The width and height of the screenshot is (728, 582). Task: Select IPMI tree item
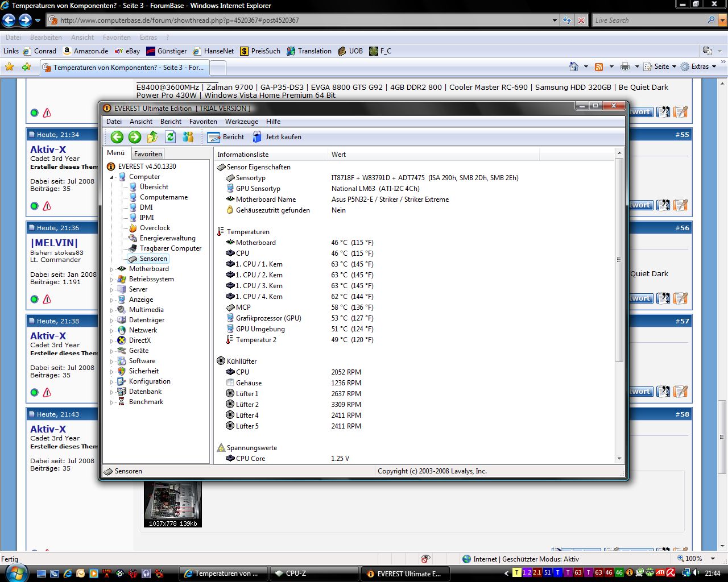point(147,218)
